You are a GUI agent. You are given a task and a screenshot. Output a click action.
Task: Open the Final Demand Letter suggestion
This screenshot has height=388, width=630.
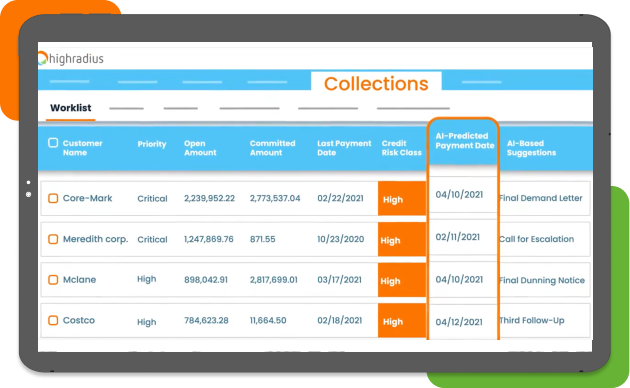(541, 198)
